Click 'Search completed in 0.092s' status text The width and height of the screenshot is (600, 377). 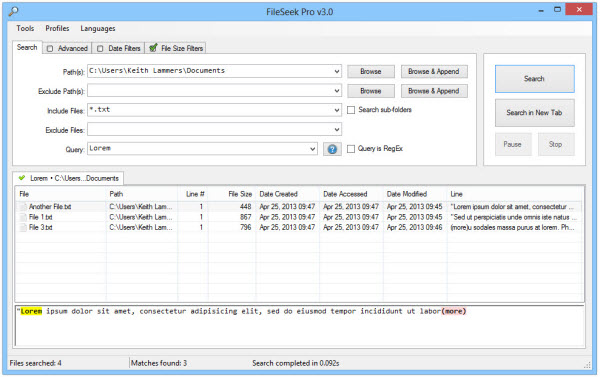point(296,363)
